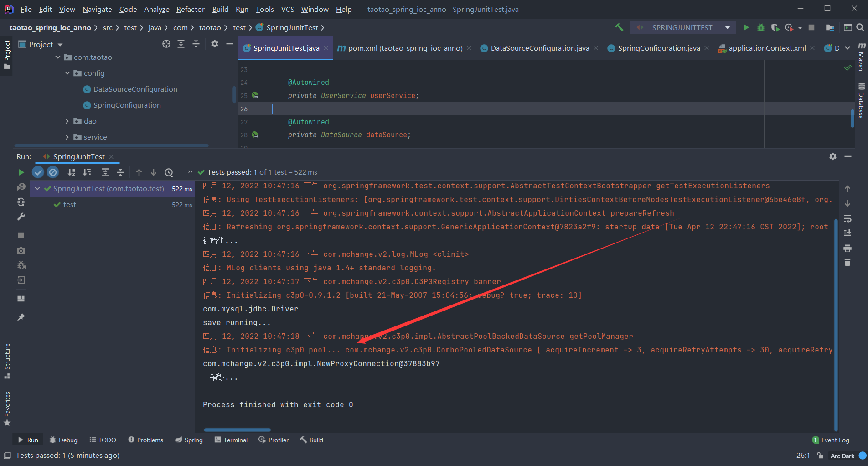Collapse all test results
The height and width of the screenshot is (466, 868).
[x=120, y=172]
